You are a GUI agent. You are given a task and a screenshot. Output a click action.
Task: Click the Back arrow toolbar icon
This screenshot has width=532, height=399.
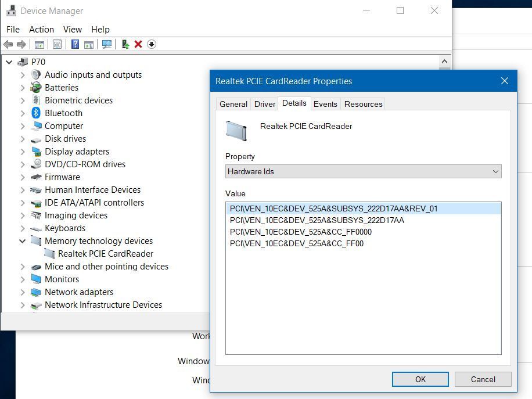8,45
